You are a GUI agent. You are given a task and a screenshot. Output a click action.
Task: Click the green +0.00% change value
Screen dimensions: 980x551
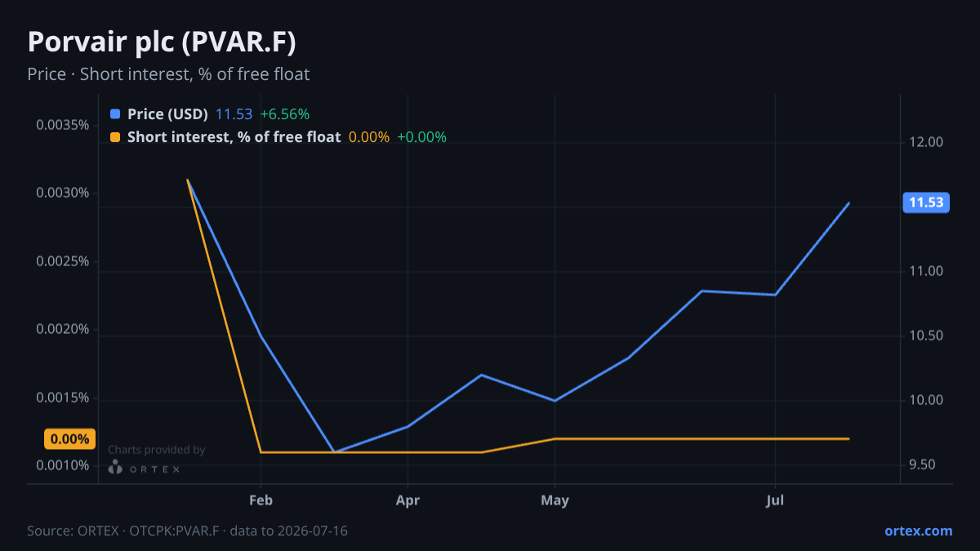pyautogui.click(x=421, y=137)
